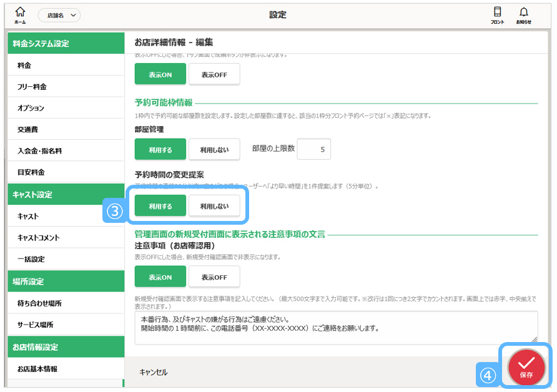Open the フロント phone icon
Image resolution: width=557 pixels, height=392 pixels.
coord(497,15)
